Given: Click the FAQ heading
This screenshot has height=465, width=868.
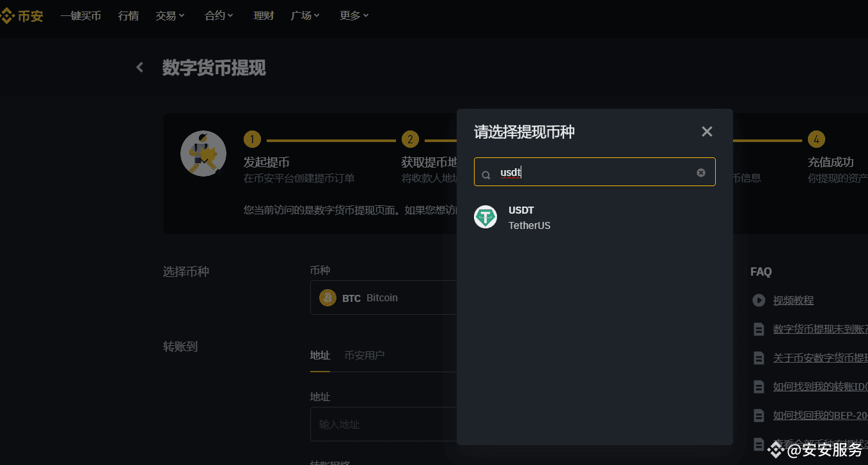Looking at the screenshot, I should point(761,272).
